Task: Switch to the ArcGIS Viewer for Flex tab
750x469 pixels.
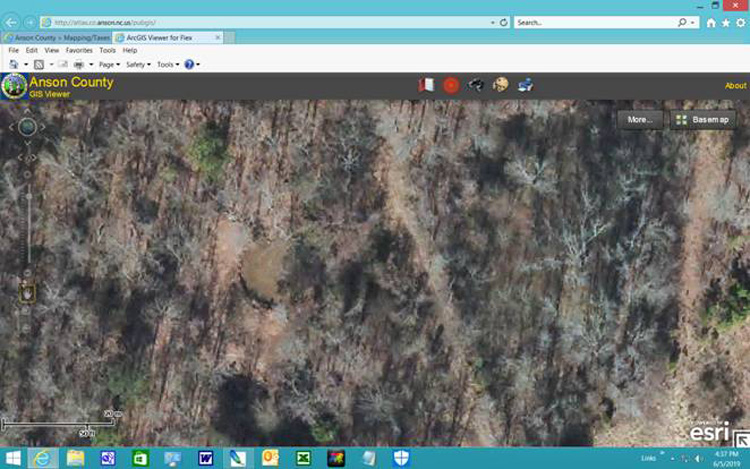Action: click(x=167, y=37)
